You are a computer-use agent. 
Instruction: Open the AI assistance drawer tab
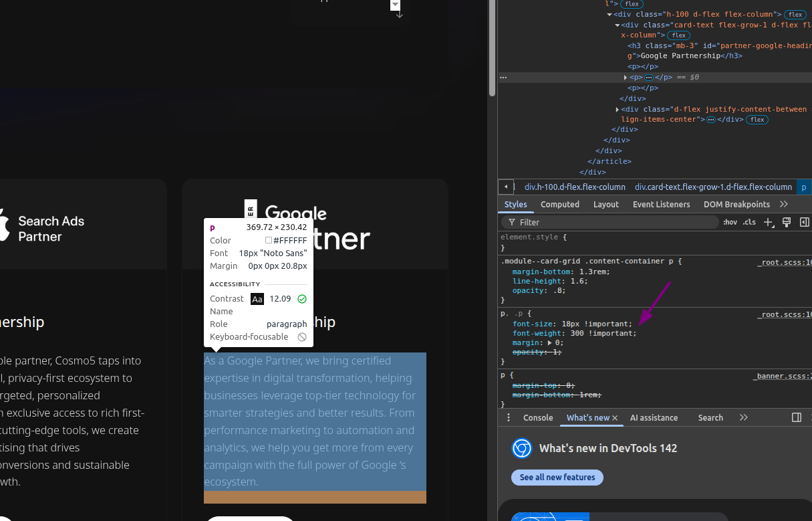pyautogui.click(x=654, y=417)
